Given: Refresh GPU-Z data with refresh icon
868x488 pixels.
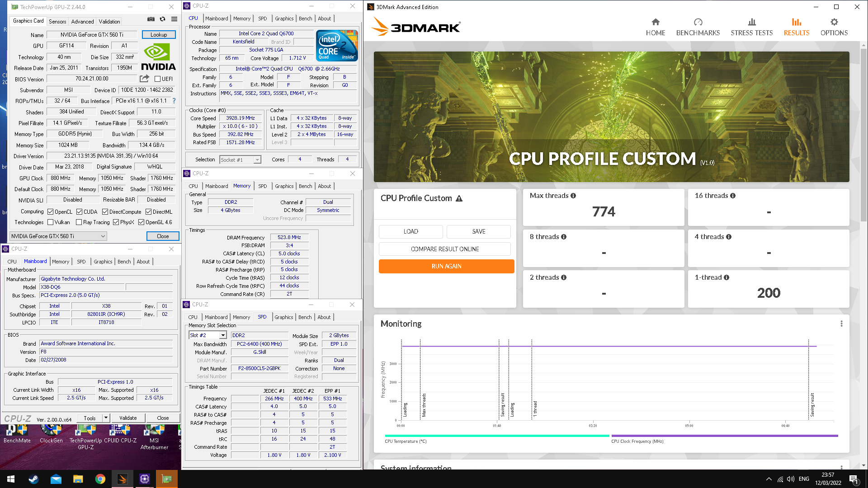Looking at the screenshot, I should pos(162,19).
